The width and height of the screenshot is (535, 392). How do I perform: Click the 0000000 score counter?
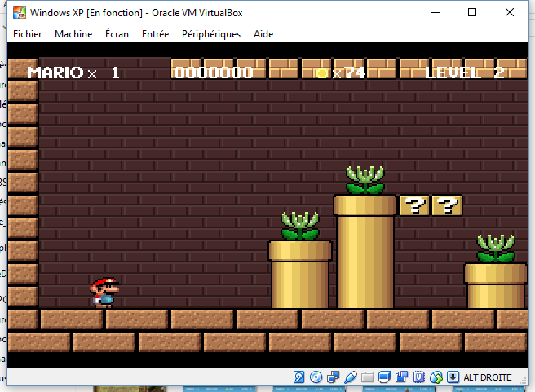coord(213,73)
